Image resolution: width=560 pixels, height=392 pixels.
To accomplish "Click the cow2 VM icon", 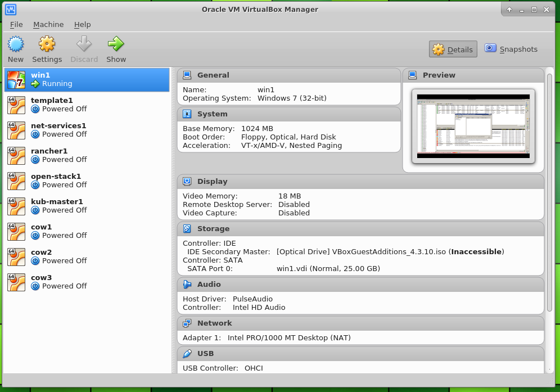I will [x=16, y=257].
